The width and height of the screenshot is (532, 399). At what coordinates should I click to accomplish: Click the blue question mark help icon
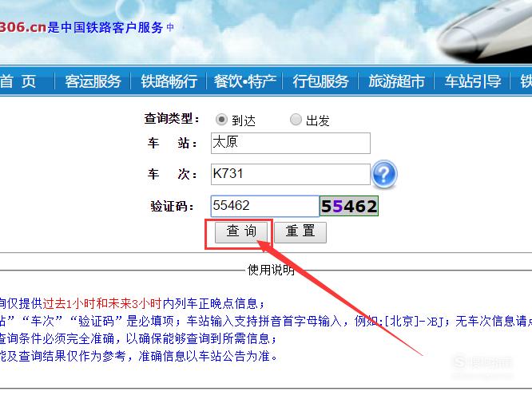tap(384, 174)
